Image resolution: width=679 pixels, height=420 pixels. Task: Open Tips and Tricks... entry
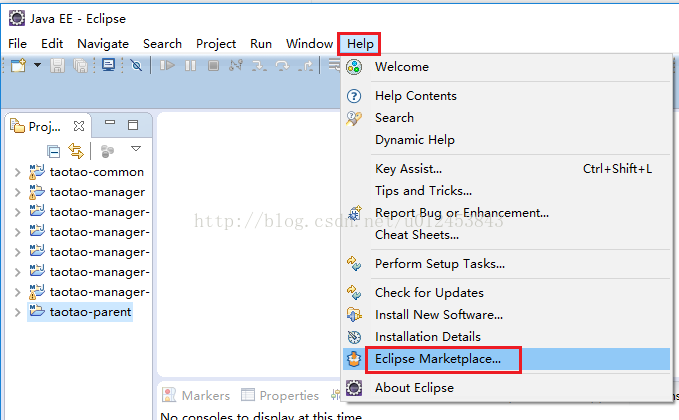point(507,191)
